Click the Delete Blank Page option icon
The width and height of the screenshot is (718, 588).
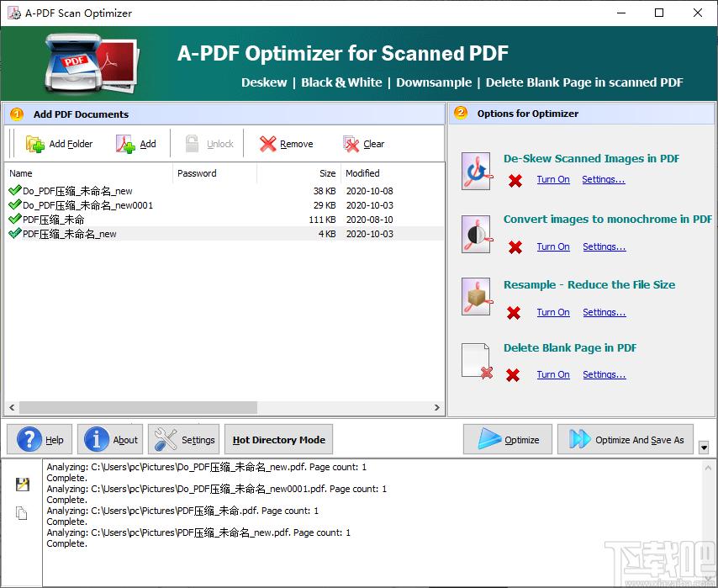(476, 361)
